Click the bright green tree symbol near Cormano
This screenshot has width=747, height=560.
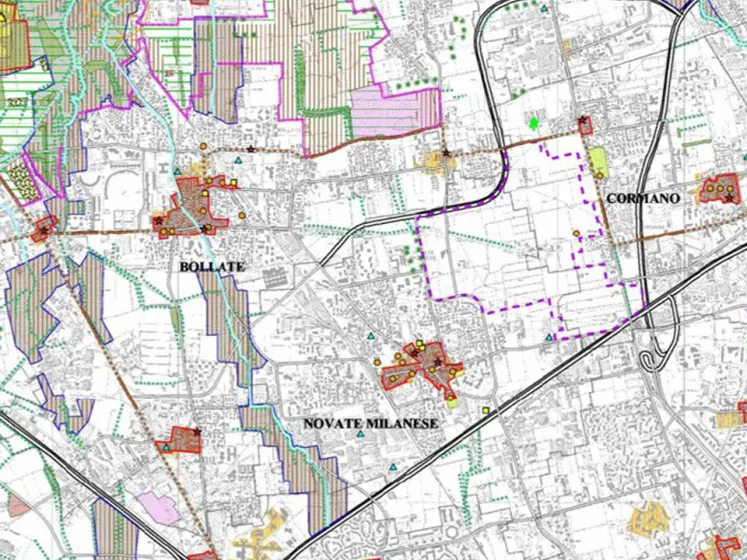coord(534,125)
